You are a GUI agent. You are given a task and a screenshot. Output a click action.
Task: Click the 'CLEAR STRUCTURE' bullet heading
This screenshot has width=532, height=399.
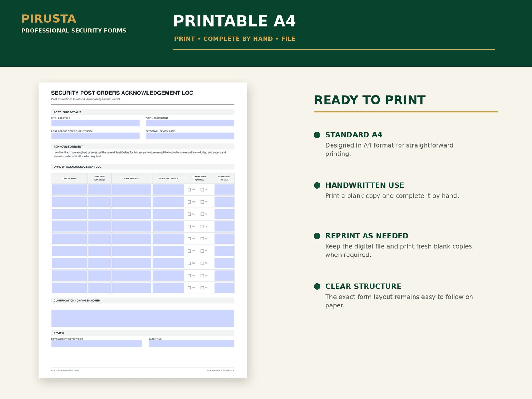363,286
